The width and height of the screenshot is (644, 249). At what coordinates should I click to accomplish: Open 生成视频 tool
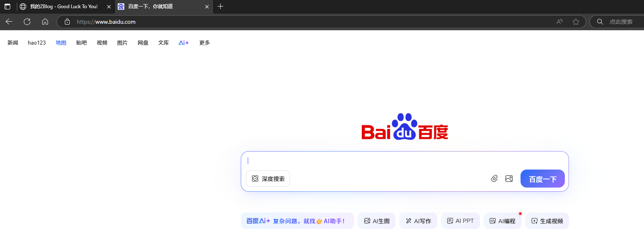[547, 221]
